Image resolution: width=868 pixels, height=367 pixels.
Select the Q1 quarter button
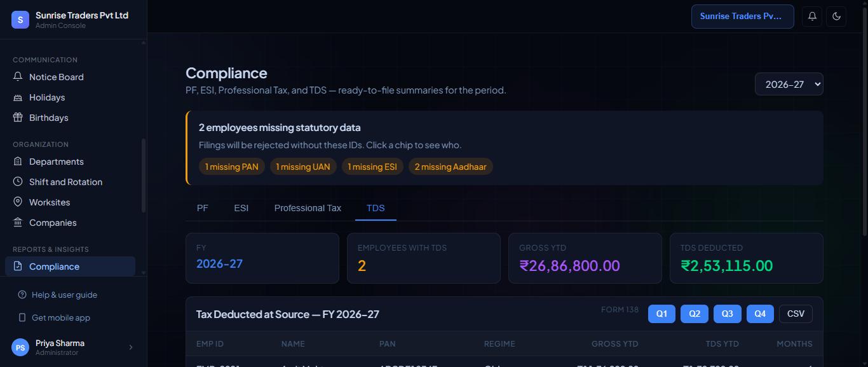point(661,314)
